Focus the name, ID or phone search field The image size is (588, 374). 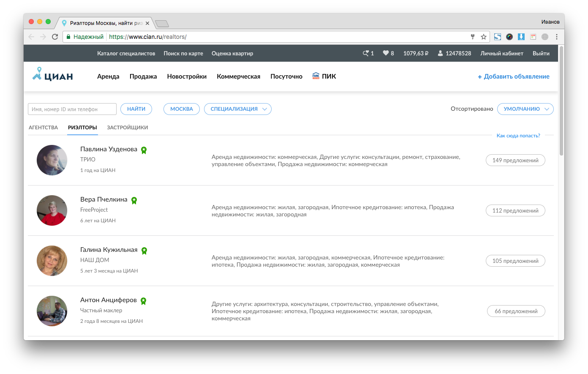tap(72, 109)
